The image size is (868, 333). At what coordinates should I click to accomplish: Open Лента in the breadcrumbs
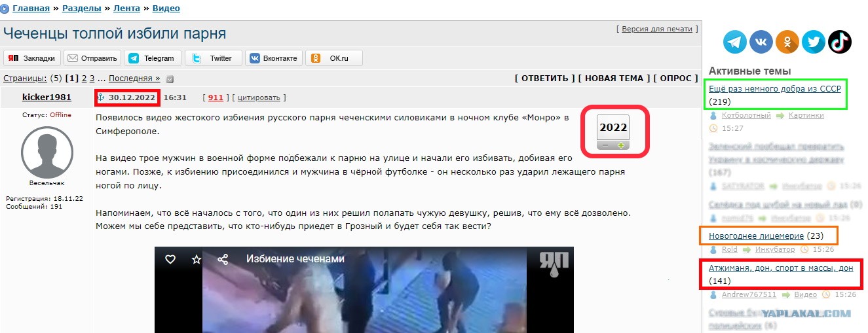[126, 9]
